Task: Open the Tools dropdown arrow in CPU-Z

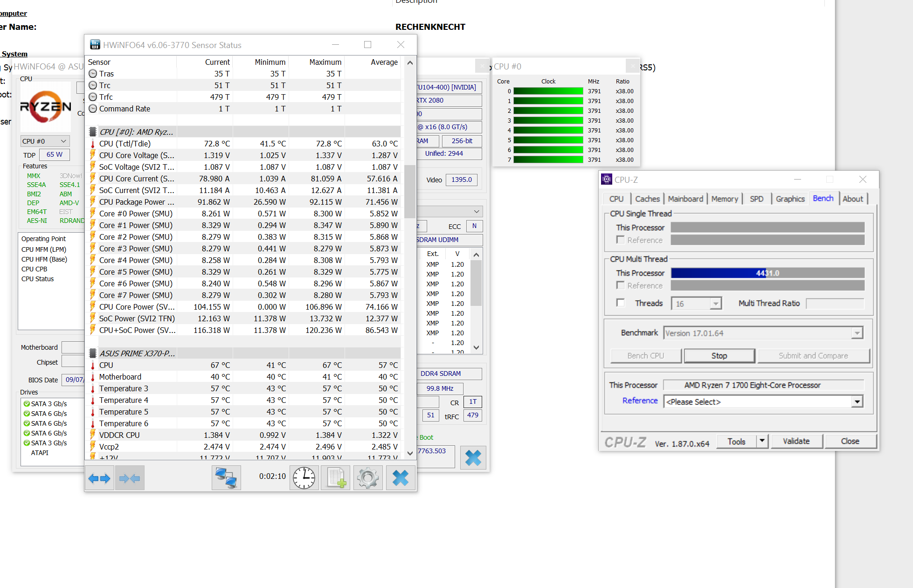Action: tap(762, 441)
